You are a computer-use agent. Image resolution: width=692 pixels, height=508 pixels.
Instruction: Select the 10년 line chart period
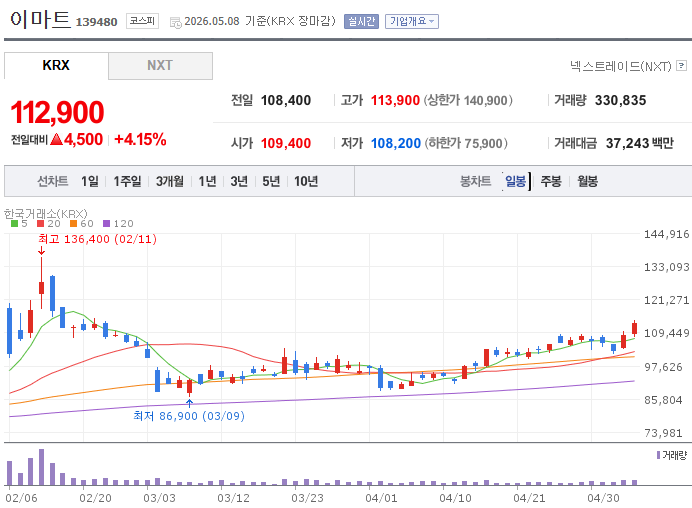click(x=306, y=181)
